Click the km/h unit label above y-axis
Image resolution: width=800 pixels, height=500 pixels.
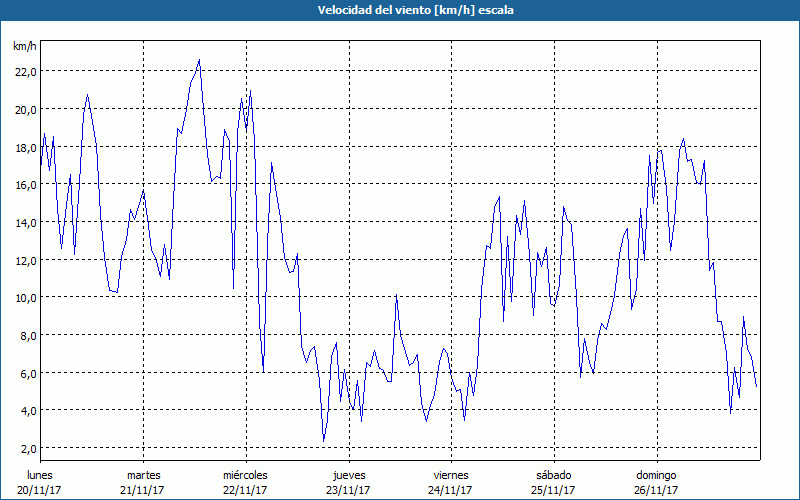[x=25, y=47]
